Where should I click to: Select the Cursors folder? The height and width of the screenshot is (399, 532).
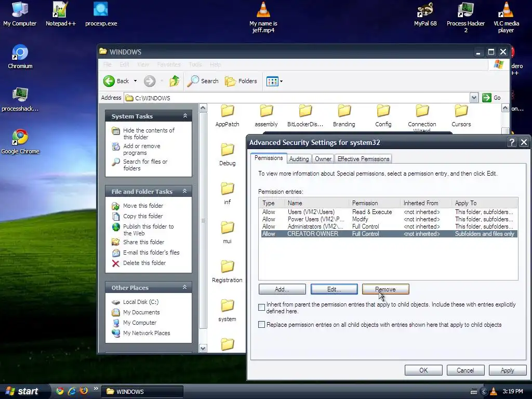click(461, 116)
